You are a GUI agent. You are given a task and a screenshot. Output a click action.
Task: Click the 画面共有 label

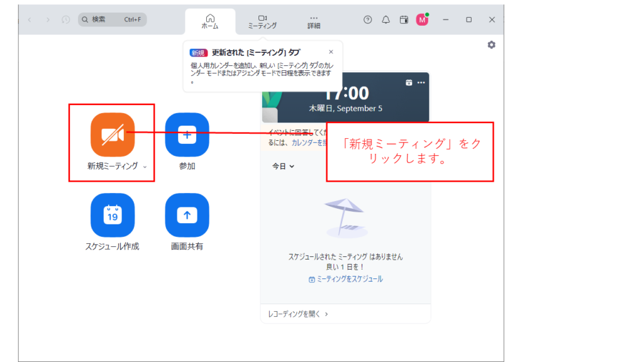187,246
